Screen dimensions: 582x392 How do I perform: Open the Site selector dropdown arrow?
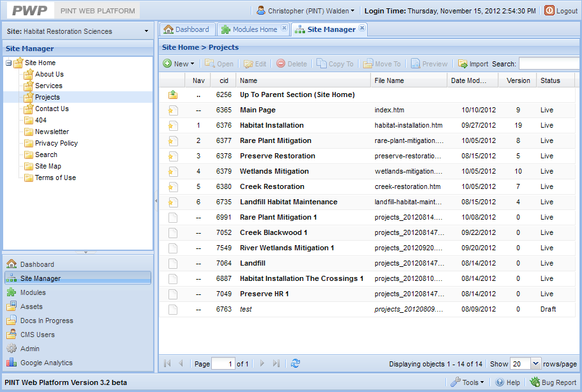point(146,31)
